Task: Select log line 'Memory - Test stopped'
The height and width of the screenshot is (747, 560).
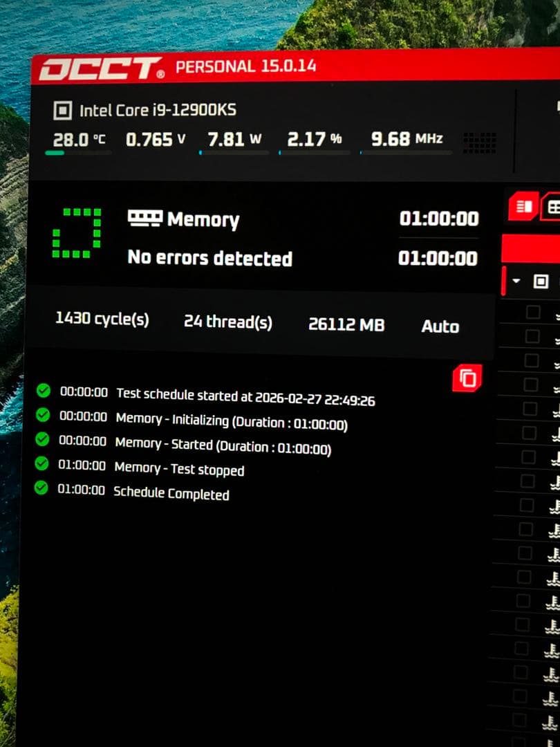Action: [x=179, y=469]
